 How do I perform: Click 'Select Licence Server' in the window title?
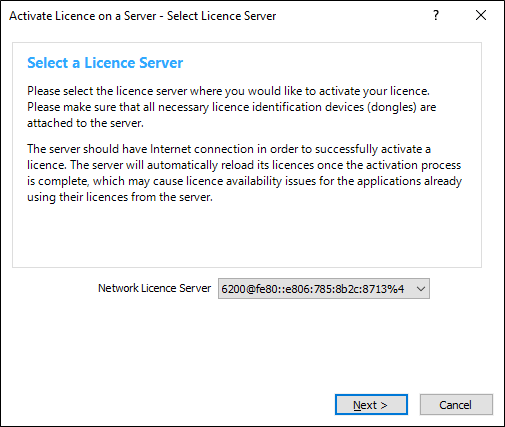point(221,16)
